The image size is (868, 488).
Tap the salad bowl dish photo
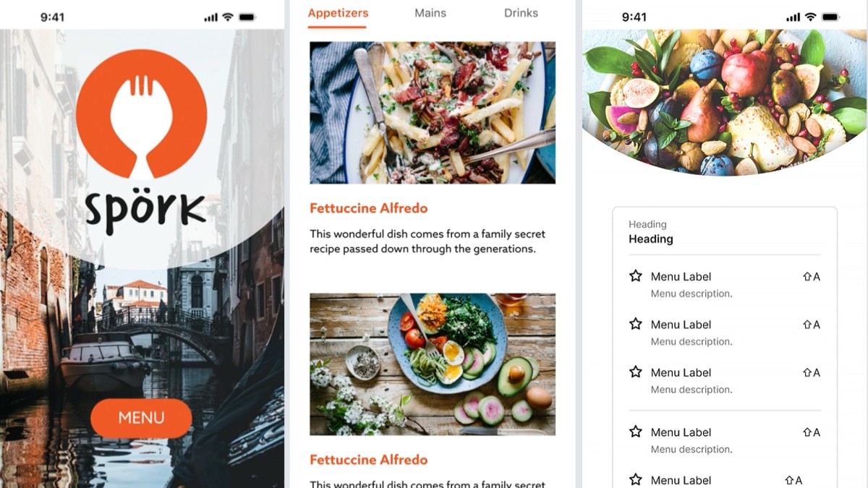tap(433, 364)
